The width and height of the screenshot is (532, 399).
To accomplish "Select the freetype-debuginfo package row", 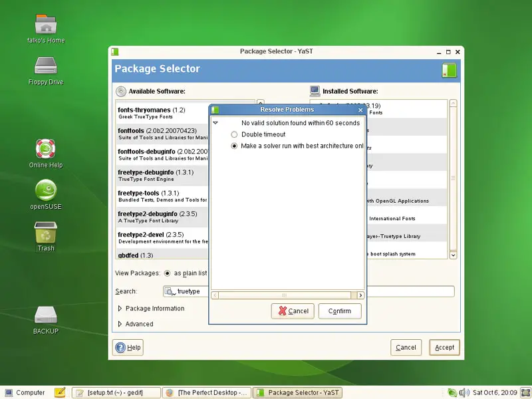I will (162, 176).
